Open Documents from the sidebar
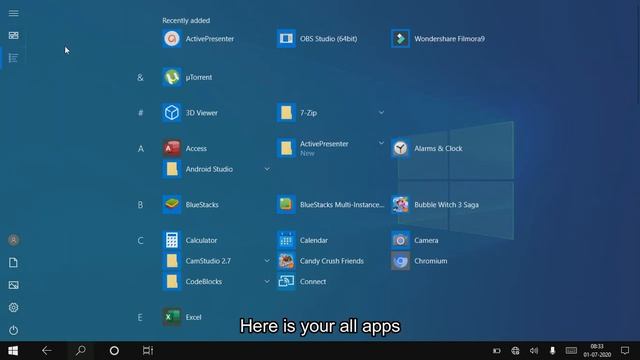The width and height of the screenshot is (640, 360). click(x=13, y=262)
